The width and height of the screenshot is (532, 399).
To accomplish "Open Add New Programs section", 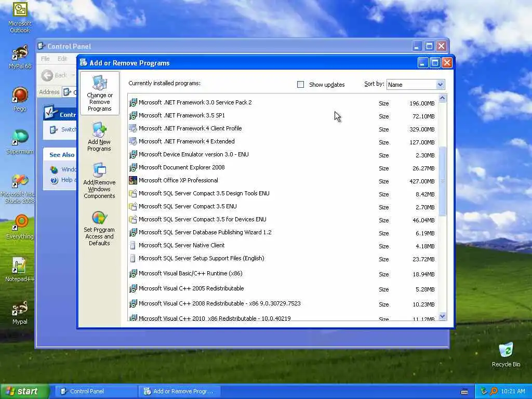I will coord(99,137).
